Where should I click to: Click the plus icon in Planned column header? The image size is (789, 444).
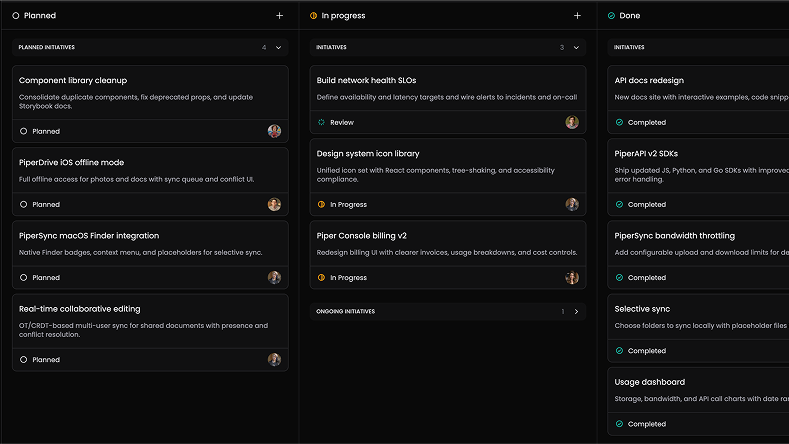tap(279, 16)
